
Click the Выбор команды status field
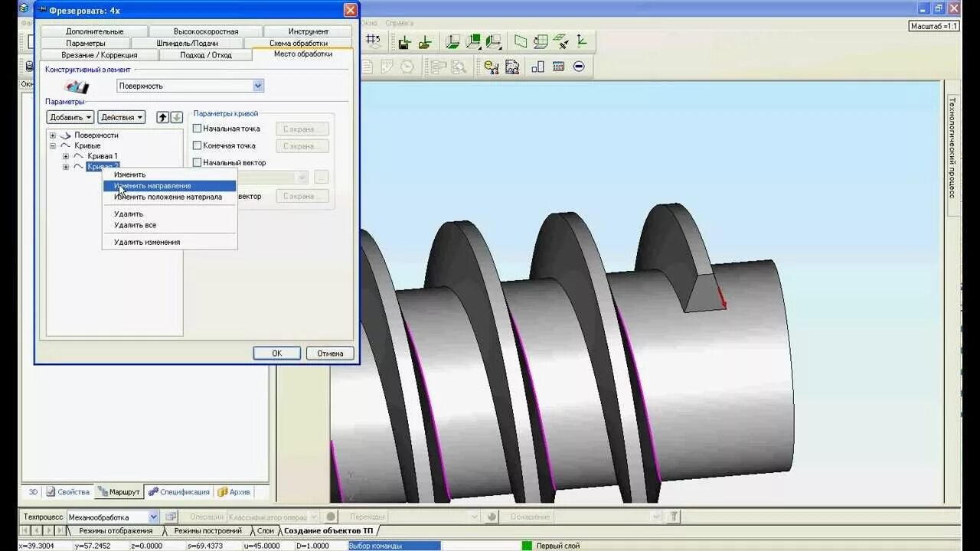coord(394,546)
